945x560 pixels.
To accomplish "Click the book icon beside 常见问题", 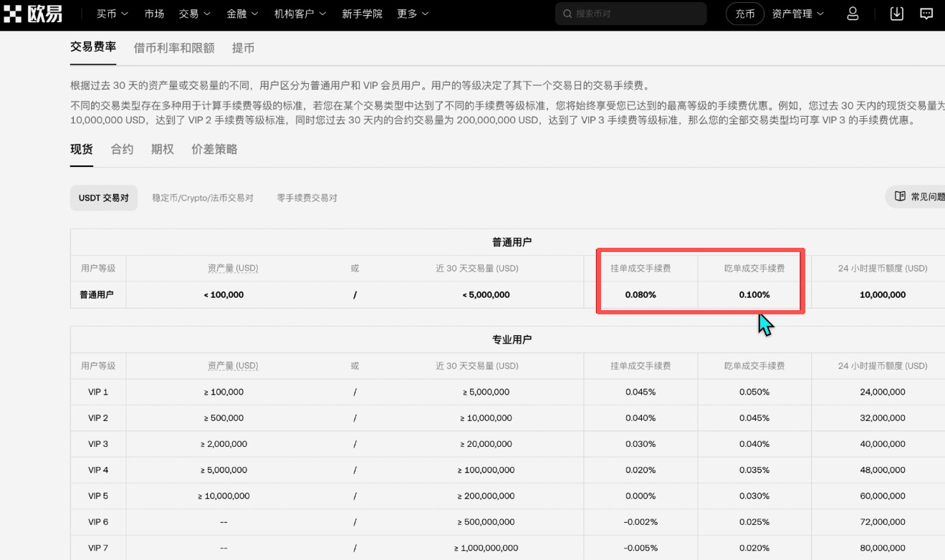I will (x=901, y=196).
